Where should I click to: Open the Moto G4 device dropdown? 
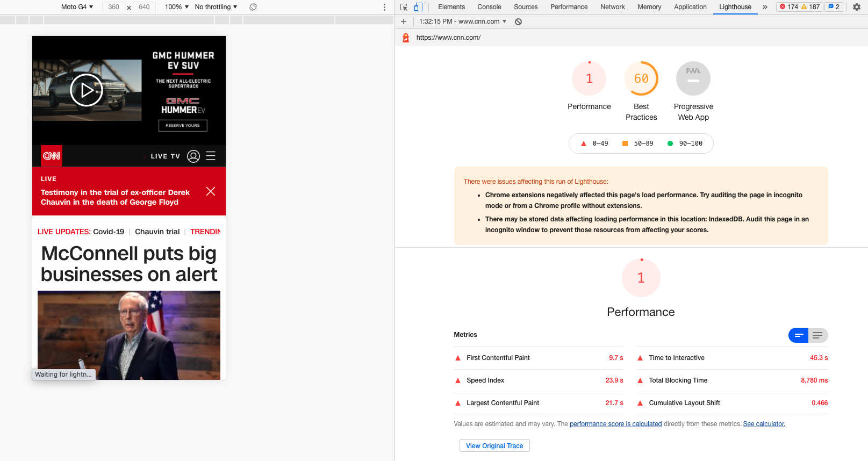click(x=77, y=7)
